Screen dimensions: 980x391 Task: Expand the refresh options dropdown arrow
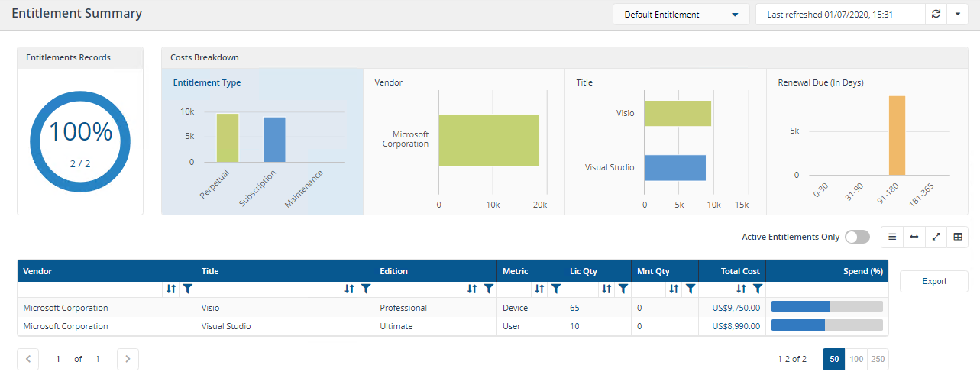tap(957, 15)
